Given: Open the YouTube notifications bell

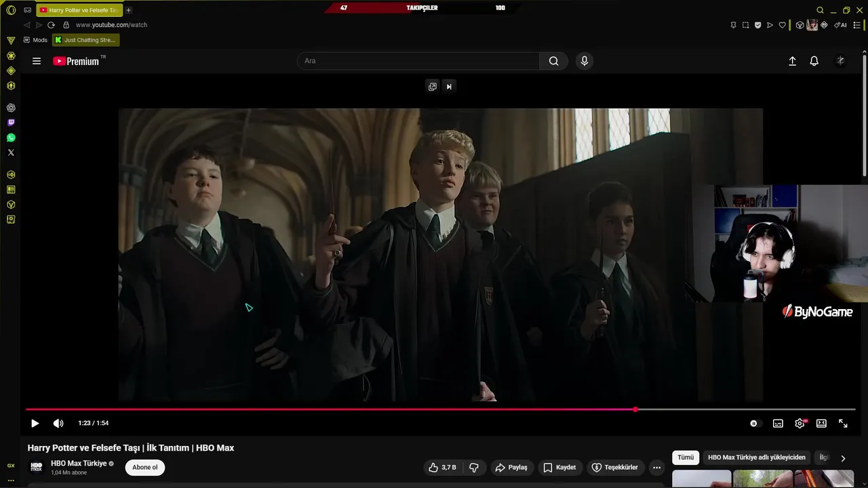Looking at the screenshot, I should click(814, 61).
